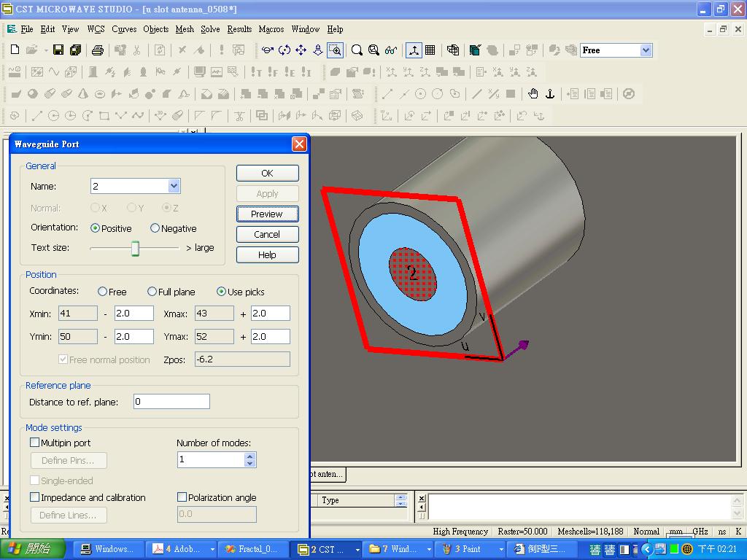This screenshot has width=747, height=560.
Task: Open the port Name dropdown
Action: [x=174, y=186]
